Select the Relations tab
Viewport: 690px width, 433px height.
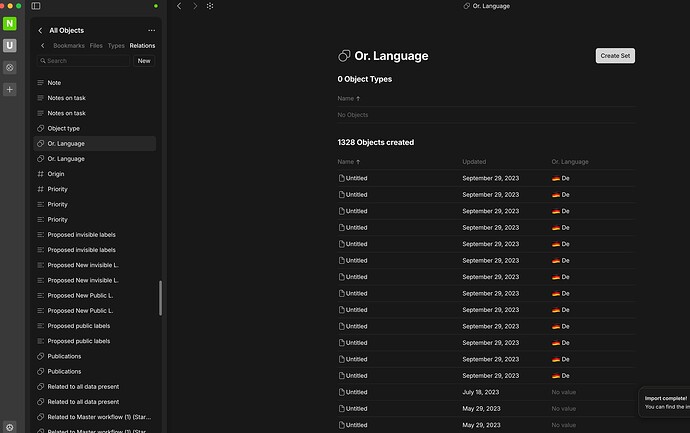(x=142, y=45)
